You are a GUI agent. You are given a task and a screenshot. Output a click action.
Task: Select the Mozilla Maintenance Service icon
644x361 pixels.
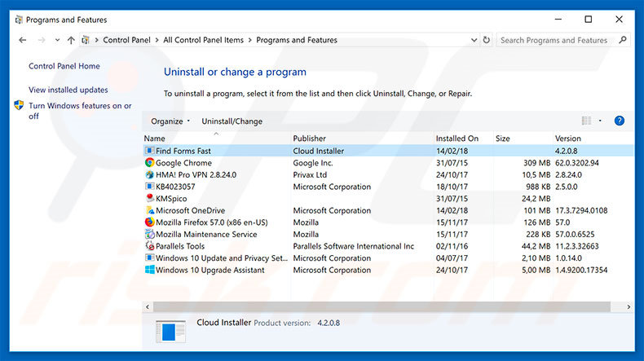150,234
